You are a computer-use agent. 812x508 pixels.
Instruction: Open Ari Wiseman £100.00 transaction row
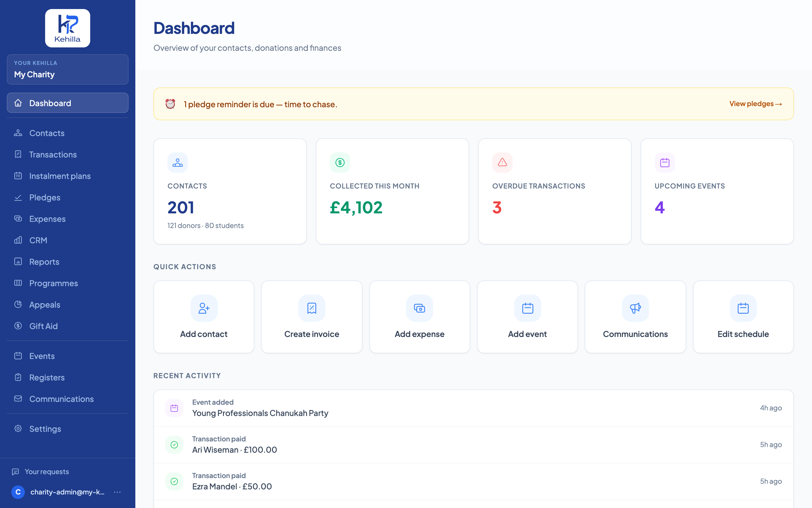[473, 445]
